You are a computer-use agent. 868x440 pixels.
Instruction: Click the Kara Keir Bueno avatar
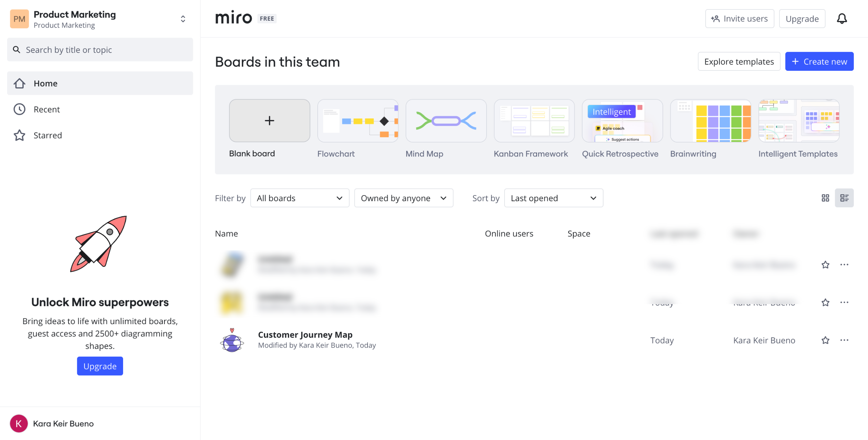19,423
